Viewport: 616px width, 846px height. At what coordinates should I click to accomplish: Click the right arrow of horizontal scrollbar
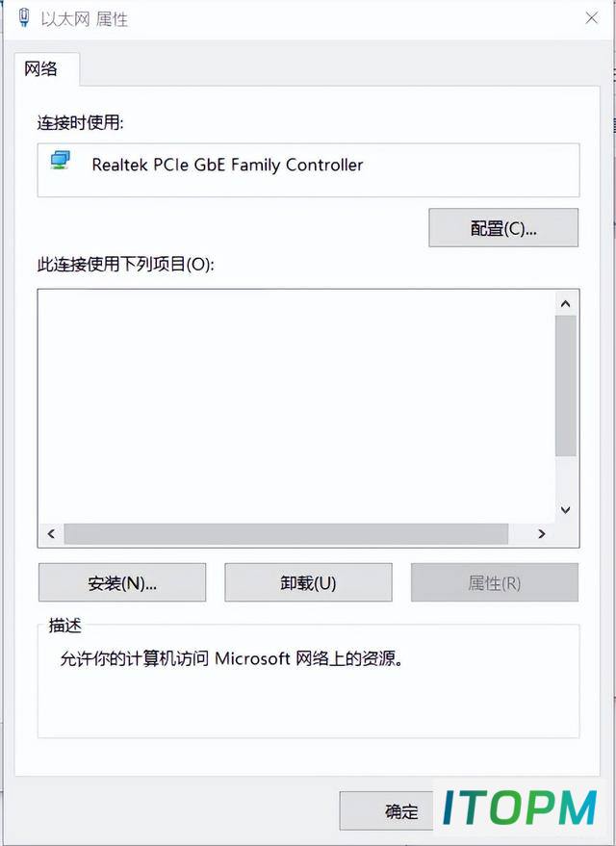coord(542,533)
